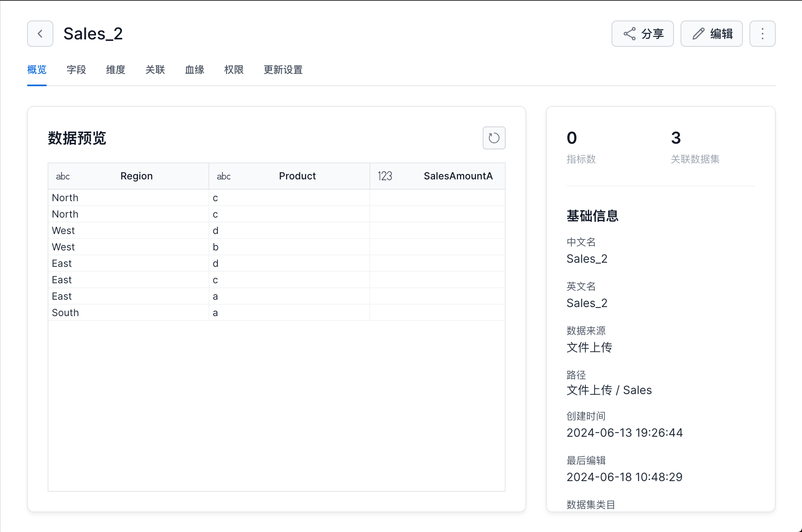Screen dimensions: 802x532
Task: Click the share icon button 分享
Action: 642,34
